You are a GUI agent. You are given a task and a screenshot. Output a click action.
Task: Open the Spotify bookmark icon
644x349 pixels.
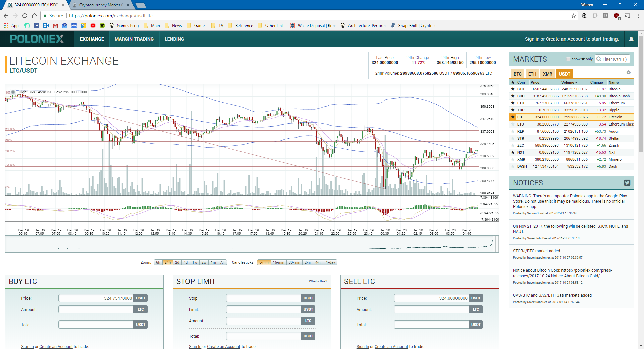coord(102,26)
